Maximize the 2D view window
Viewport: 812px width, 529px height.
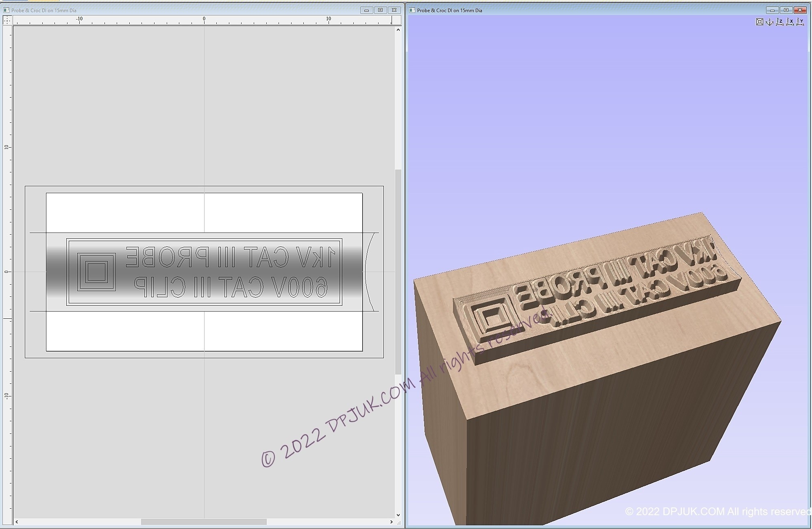380,10
